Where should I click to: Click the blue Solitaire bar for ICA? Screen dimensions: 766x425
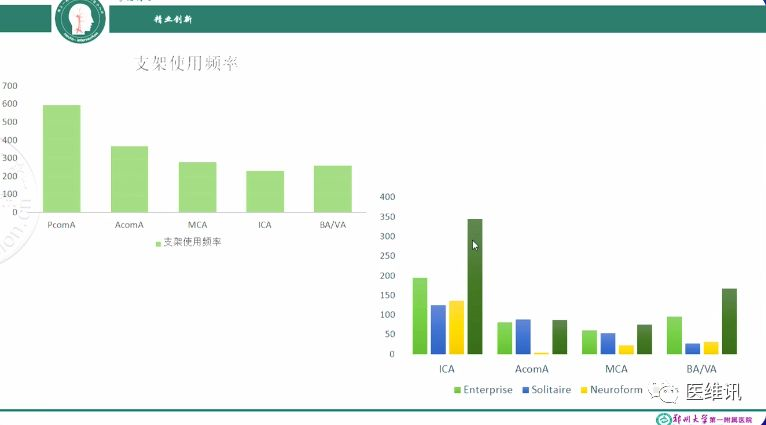[438, 329]
